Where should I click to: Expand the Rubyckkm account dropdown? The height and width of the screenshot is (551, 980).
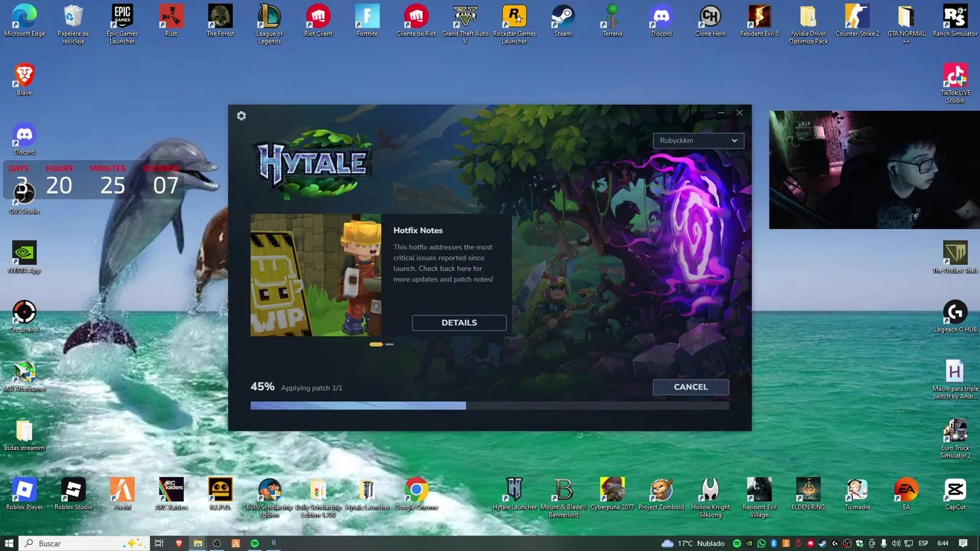[697, 140]
